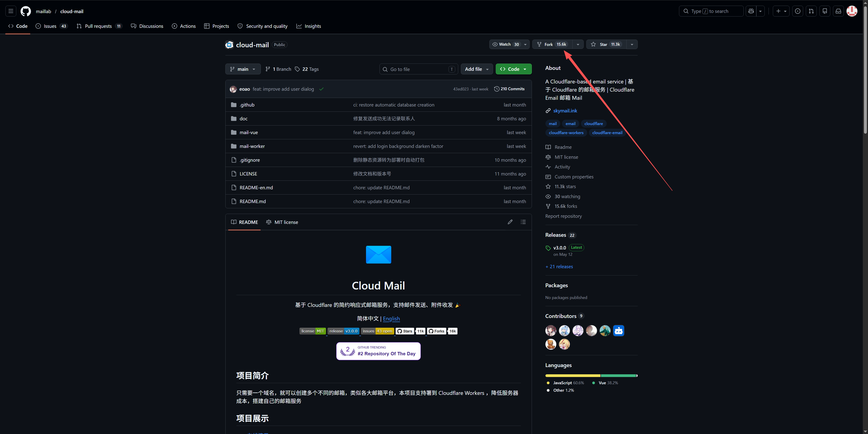Star the cloud-mail repository
This screenshot has width=868, height=434.
(606, 45)
